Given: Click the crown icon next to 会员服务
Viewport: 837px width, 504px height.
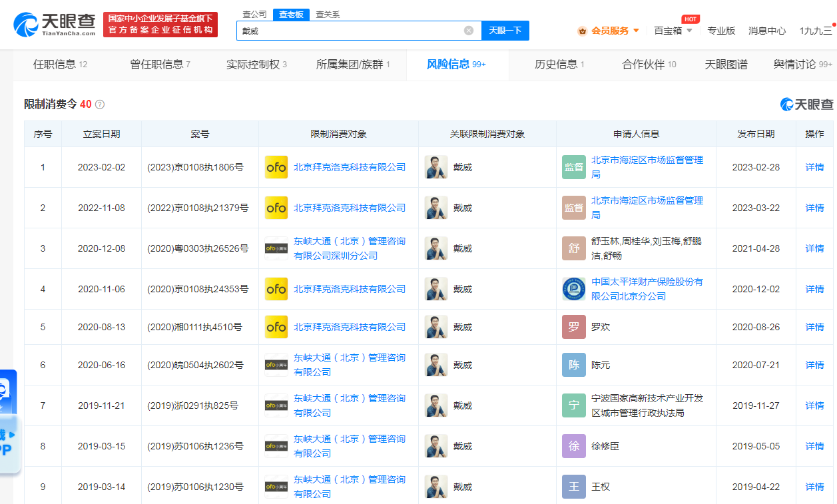Looking at the screenshot, I should pyautogui.click(x=583, y=31).
